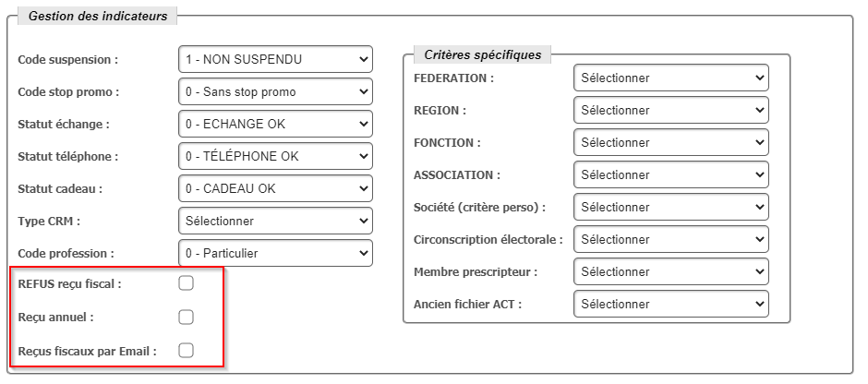Expand the Ancien fichier ACT dropdown
This screenshot has width=868, height=384.
(x=670, y=304)
